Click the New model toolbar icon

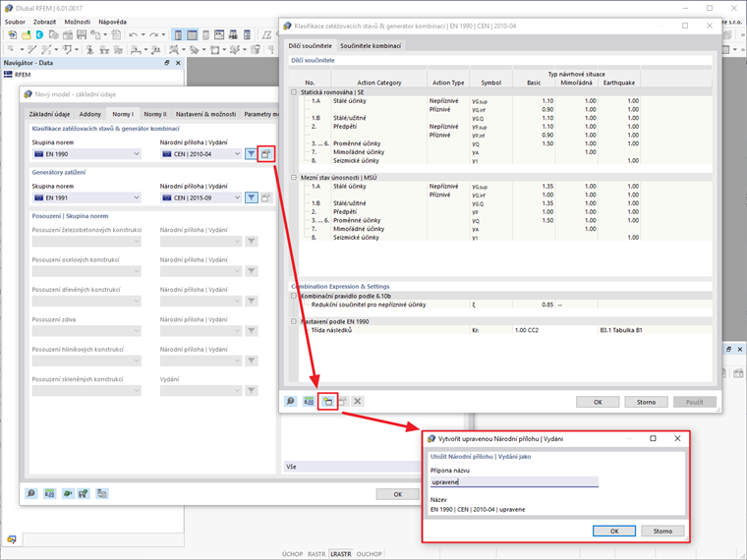[13, 34]
